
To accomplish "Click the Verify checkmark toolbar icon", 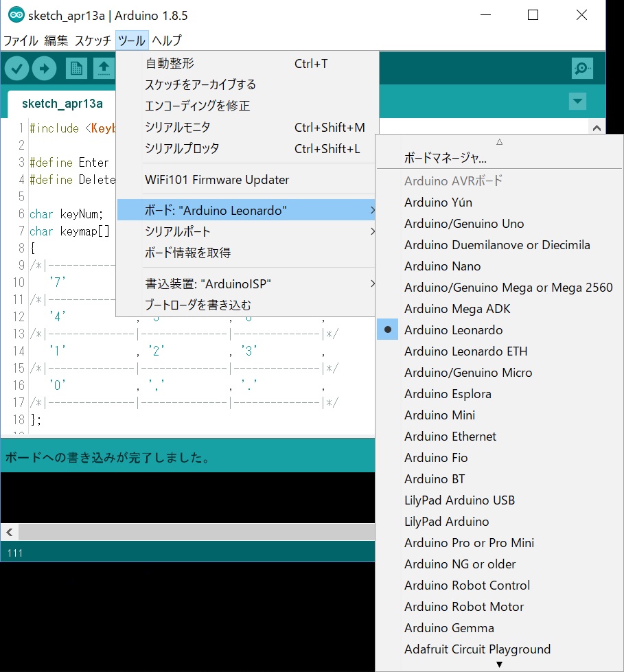I will click(16, 68).
